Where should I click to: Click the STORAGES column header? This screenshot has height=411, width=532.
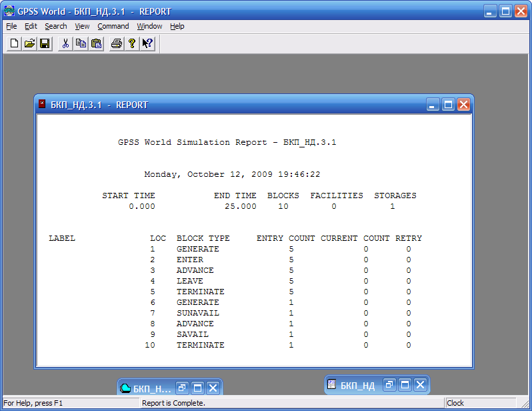click(x=395, y=195)
